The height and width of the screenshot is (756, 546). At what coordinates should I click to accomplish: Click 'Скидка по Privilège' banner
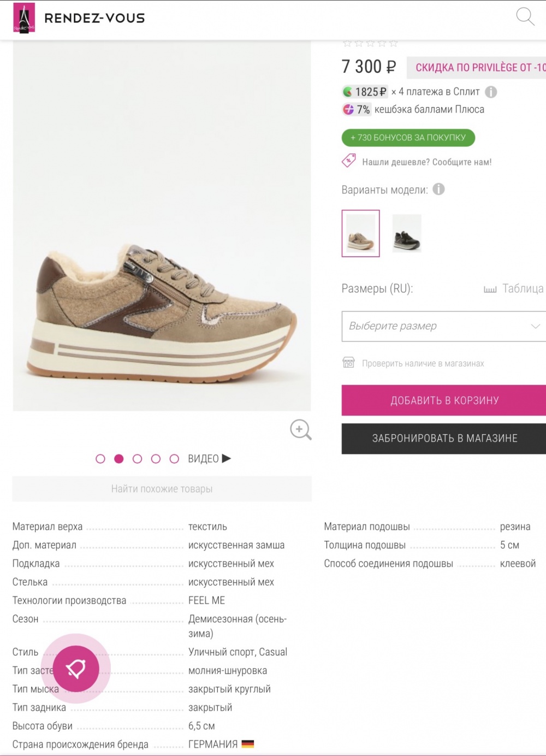point(478,68)
